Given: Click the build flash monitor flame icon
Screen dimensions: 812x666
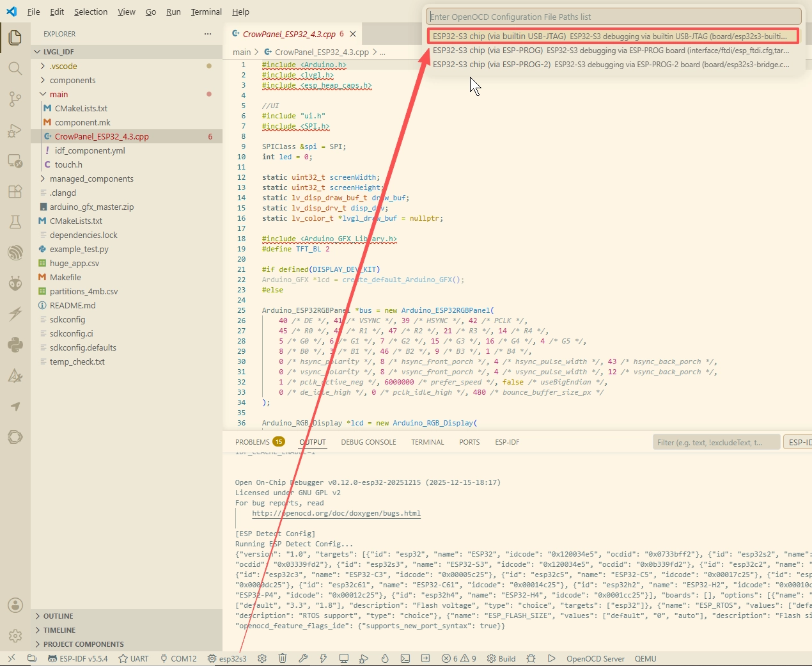Looking at the screenshot, I should coord(385,658).
